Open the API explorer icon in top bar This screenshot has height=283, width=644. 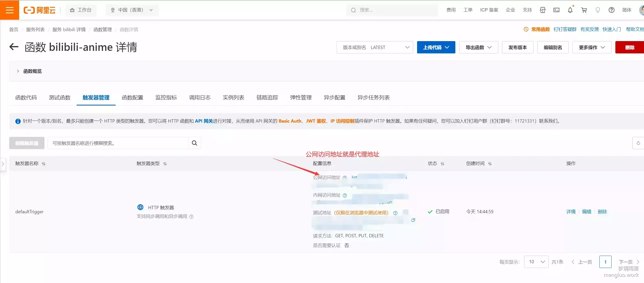coord(543,10)
